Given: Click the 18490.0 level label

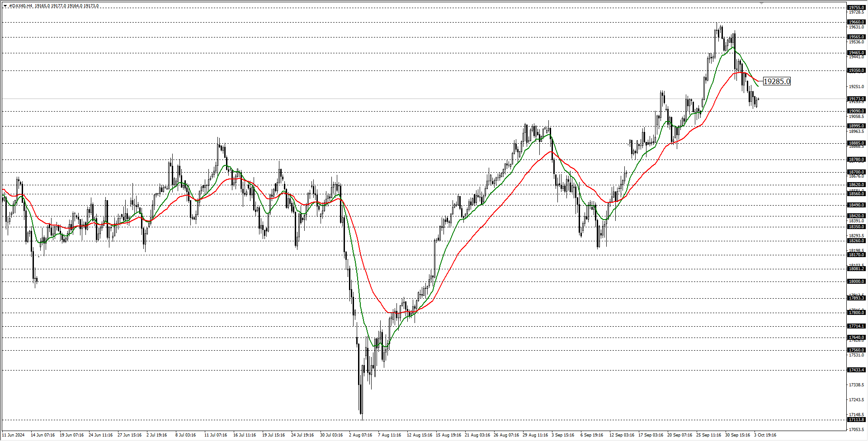Looking at the screenshot, I should pyautogui.click(x=856, y=205).
